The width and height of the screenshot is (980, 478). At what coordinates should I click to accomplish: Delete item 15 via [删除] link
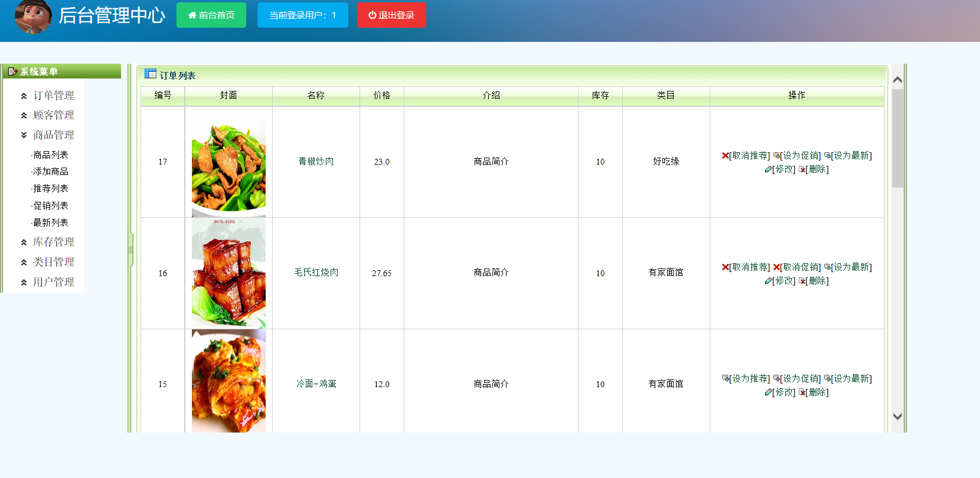click(x=817, y=392)
